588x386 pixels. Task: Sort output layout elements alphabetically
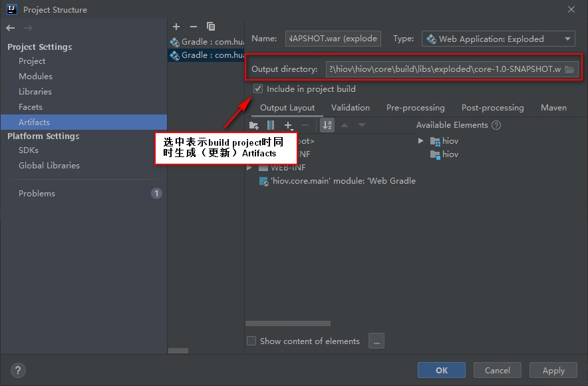click(327, 125)
